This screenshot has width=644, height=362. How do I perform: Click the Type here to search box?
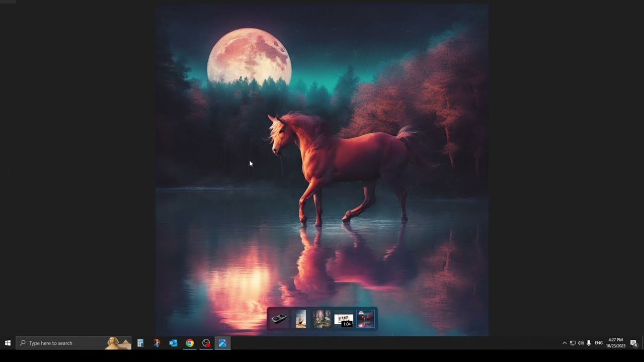coord(73,343)
